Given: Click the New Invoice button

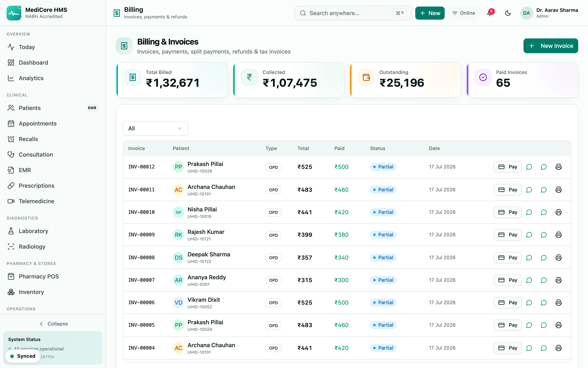Looking at the screenshot, I should pos(551,46).
